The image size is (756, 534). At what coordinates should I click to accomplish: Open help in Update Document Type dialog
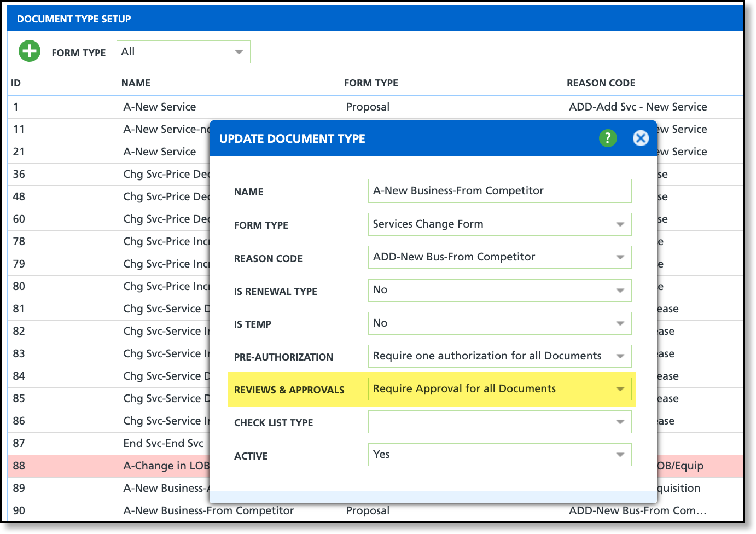(x=608, y=138)
